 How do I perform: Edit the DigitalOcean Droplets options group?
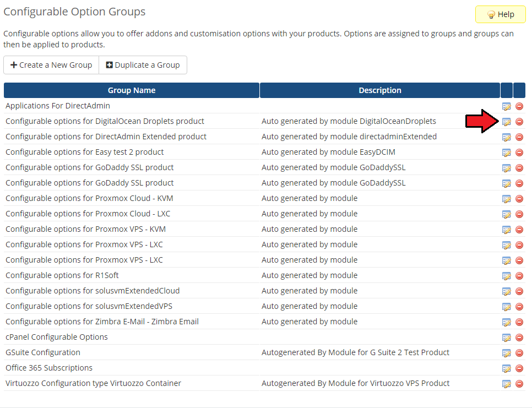point(507,122)
